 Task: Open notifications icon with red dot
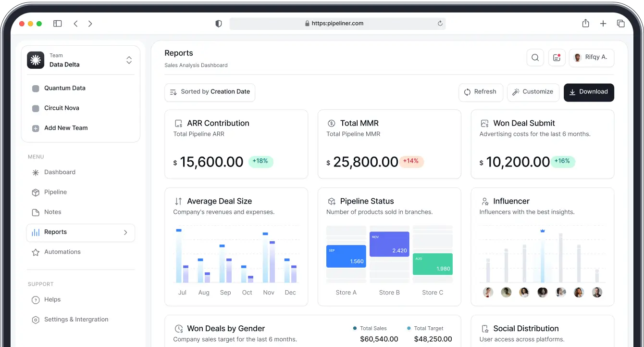point(557,58)
